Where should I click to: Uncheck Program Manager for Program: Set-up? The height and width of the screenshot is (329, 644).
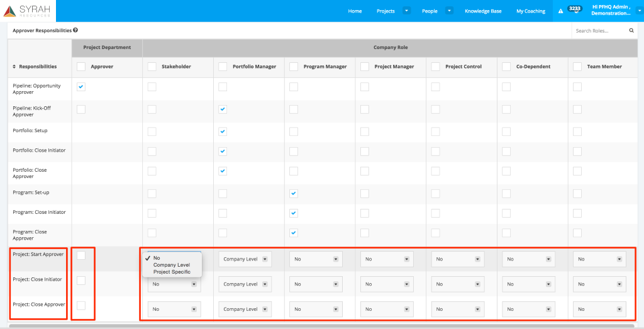[294, 193]
